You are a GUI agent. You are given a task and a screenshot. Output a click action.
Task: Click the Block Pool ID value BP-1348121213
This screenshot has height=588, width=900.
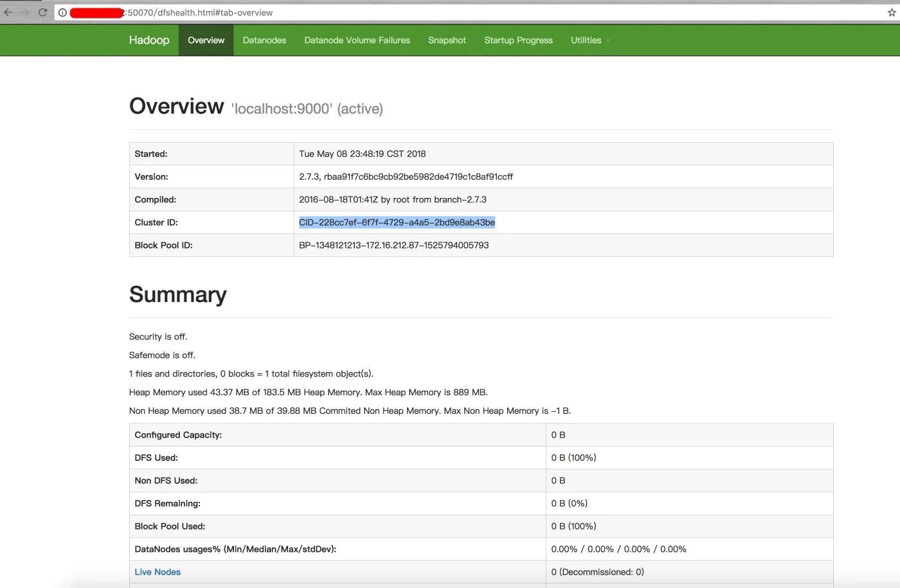(x=393, y=245)
